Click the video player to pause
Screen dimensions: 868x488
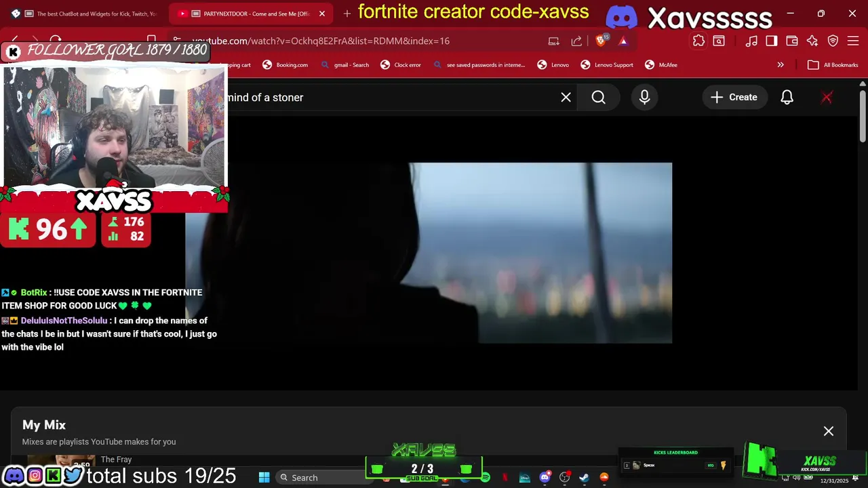point(429,253)
